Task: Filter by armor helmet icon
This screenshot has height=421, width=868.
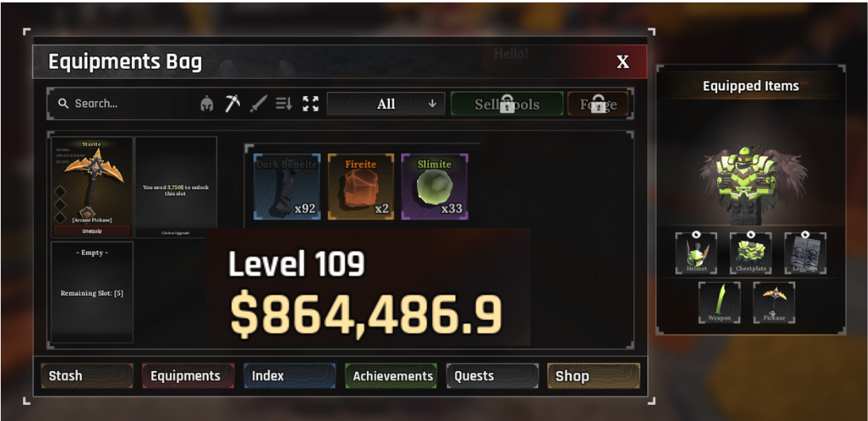Action: 207,103
